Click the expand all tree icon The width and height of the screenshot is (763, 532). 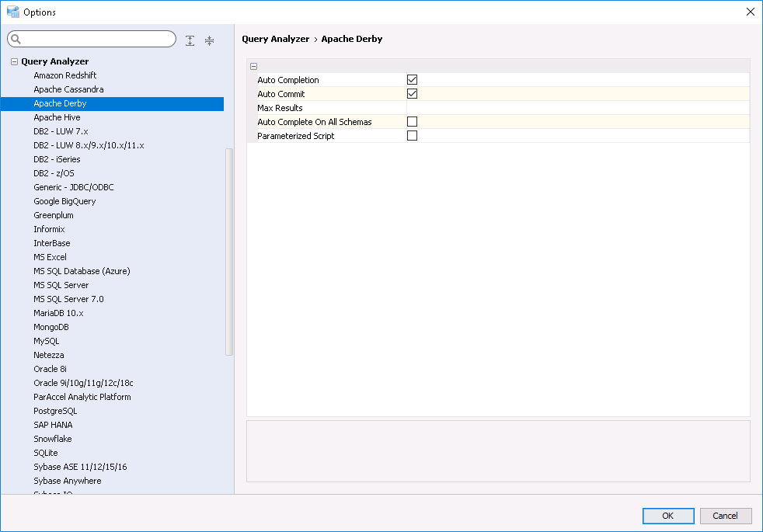click(x=190, y=40)
